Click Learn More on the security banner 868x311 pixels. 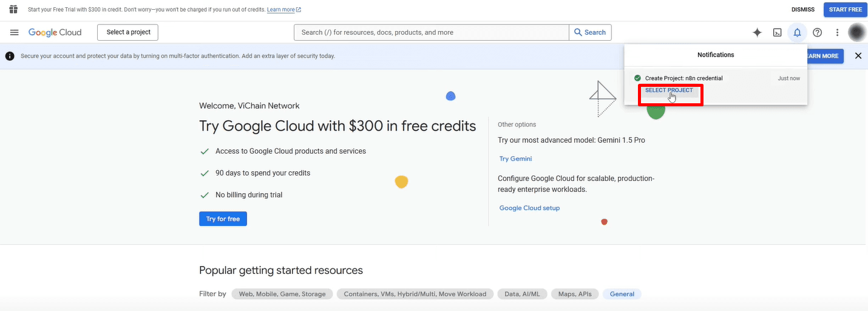point(823,56)
